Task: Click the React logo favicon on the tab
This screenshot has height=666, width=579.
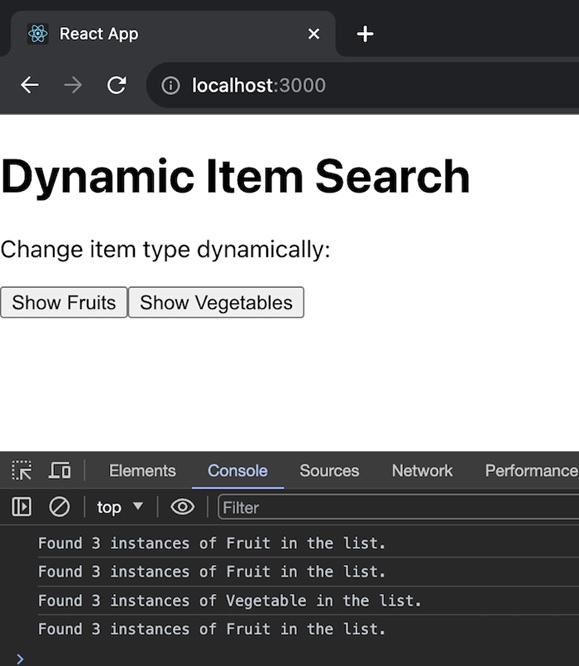Action: (38, 34)
